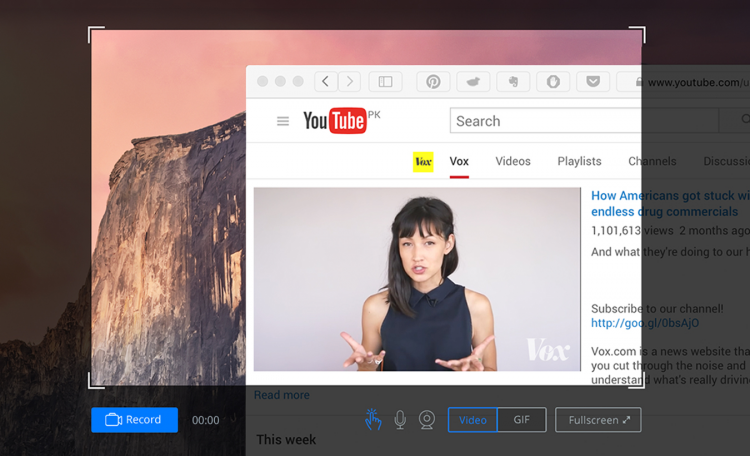Toggle mouse click highlighting hand icon
This screenshot has height=456, width=750.
tap(373, 419)
